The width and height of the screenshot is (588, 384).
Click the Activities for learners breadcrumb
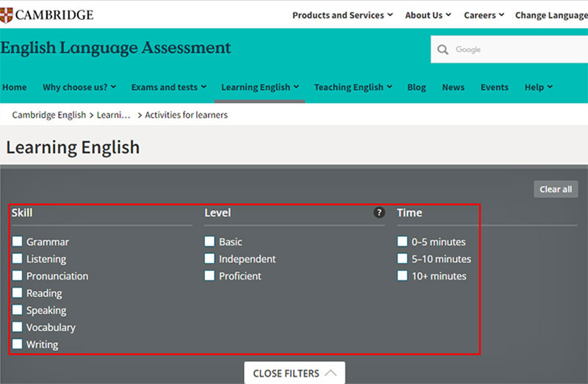[x=186, y=115]
